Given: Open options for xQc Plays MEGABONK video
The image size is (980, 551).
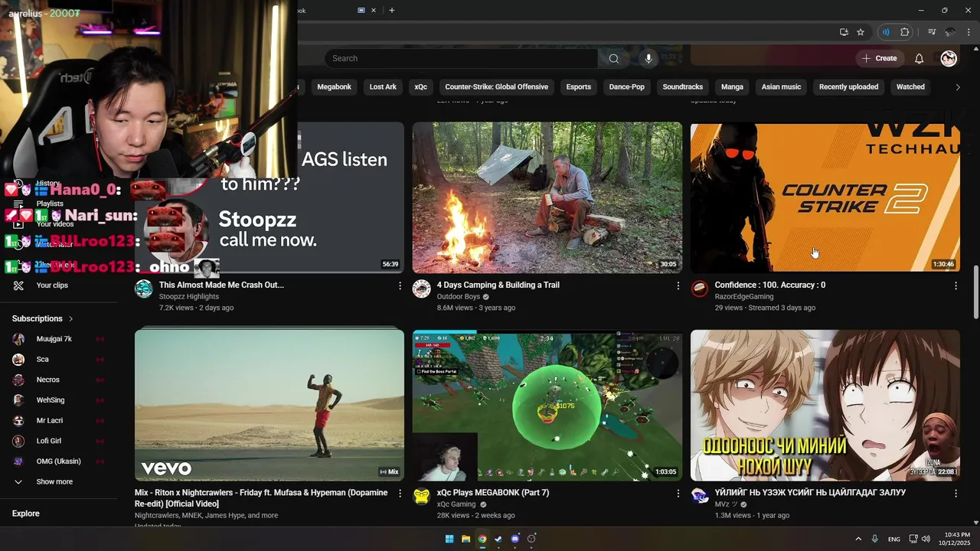Looking at the screenshot, I should coord(678,494).
